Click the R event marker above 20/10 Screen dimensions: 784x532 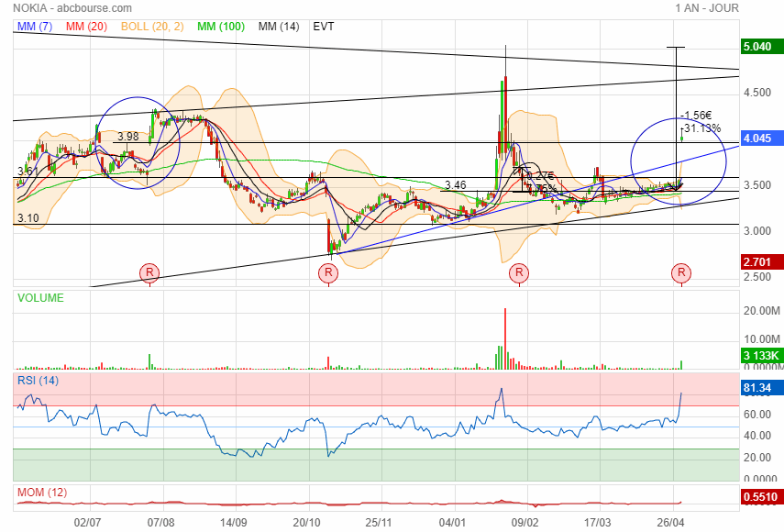[328, 273]
